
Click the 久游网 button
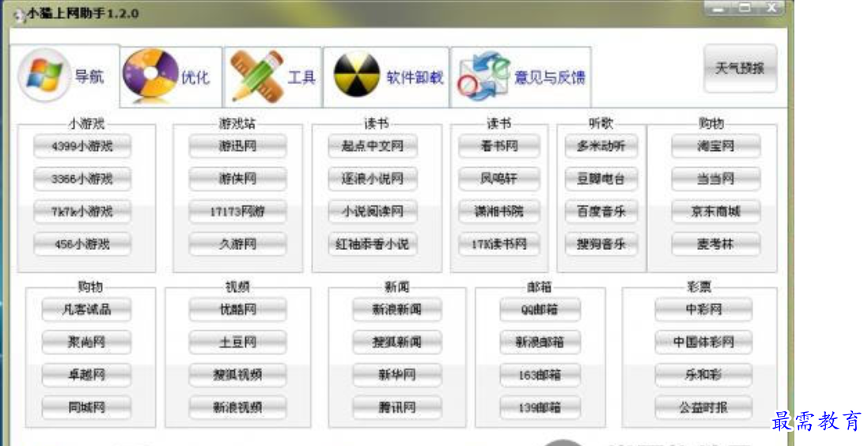point(237,244)
